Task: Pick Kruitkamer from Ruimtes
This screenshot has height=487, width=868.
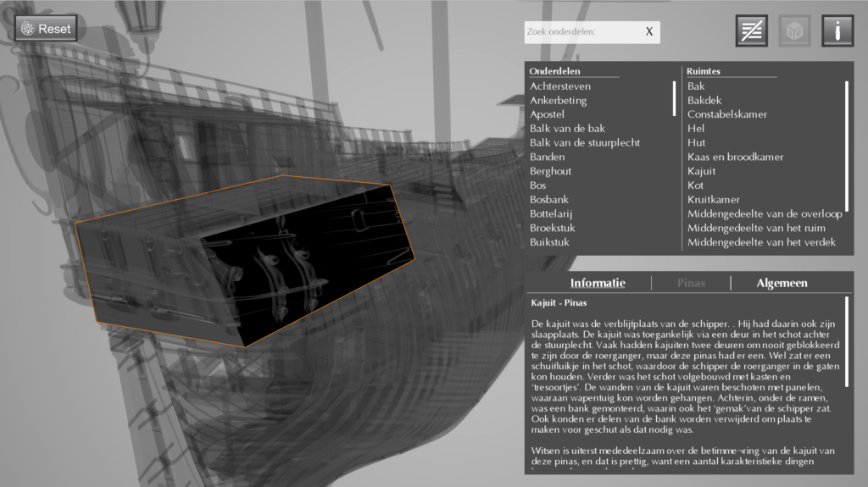Action: (714, 200)
